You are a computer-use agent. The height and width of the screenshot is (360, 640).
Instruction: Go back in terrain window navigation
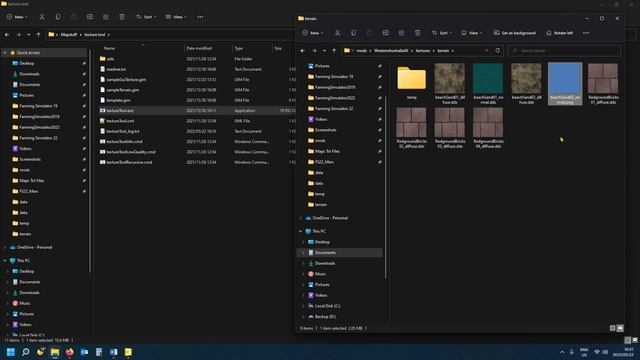pos(303,51)
